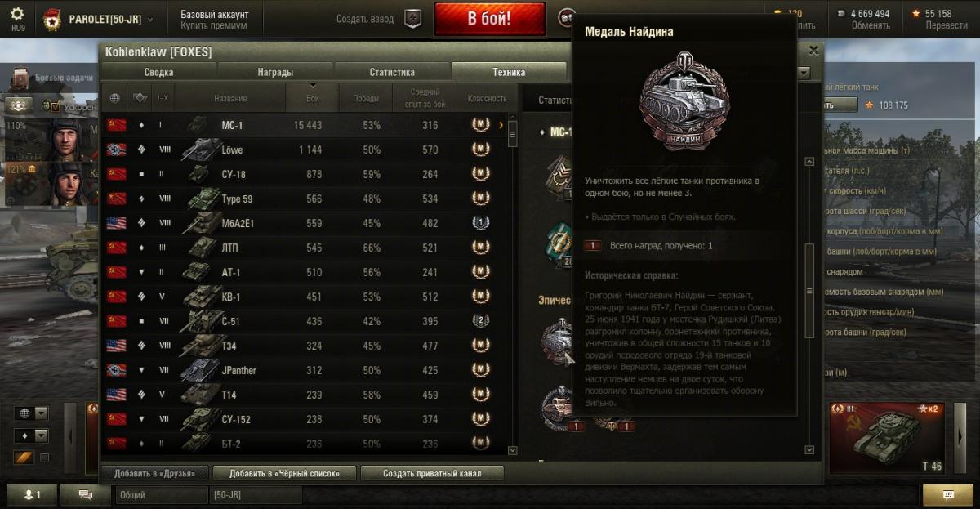
Task: Sort by vehicle type column icon
Action: click(x=140, y=98)
